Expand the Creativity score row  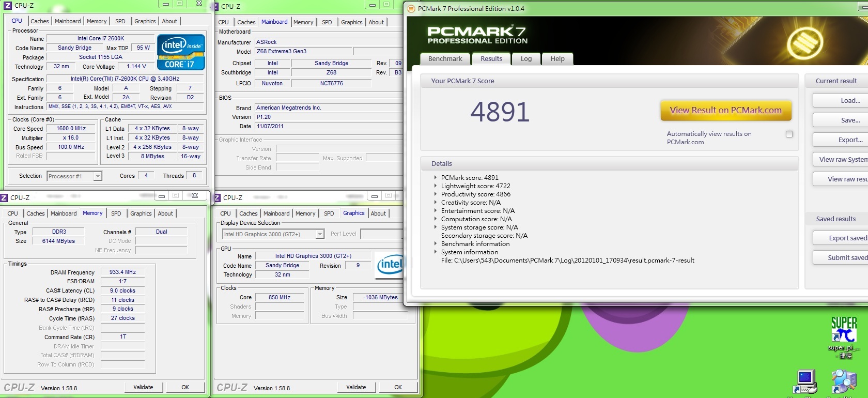pyautogui.click(x=435, y=202)
